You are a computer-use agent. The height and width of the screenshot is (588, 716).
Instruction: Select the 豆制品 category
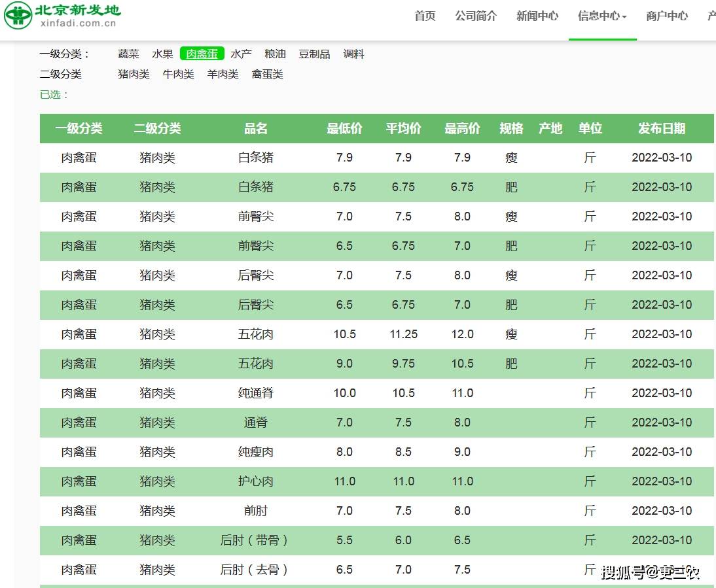click(314, 54)
